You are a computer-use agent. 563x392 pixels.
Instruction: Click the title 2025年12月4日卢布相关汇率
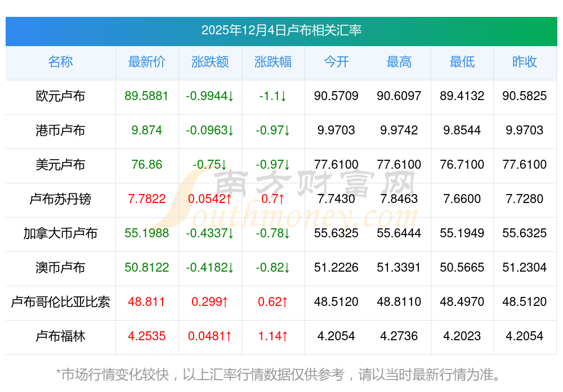pos(281,30)
